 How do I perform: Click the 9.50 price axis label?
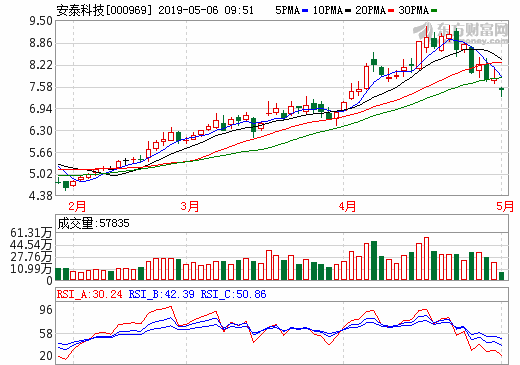pos(41,21)
